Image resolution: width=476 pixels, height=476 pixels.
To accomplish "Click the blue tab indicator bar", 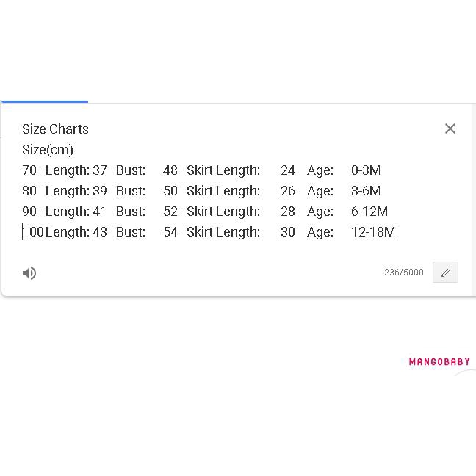I will click(x=44, y=101).
